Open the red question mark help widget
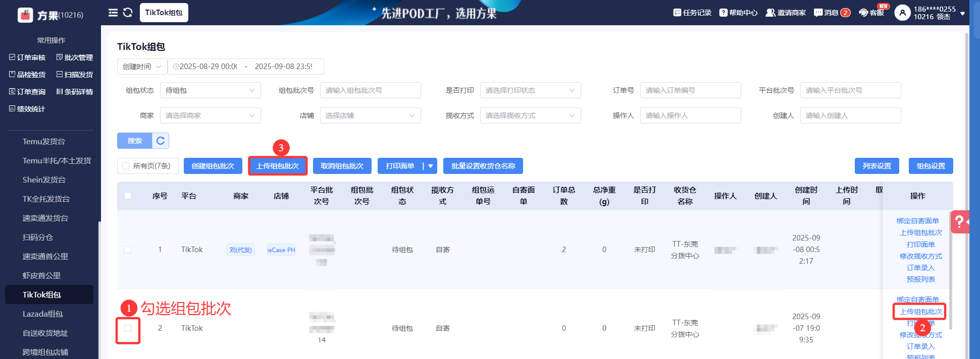Image resolution: width=980 pixels, height=359 pixels. click(x=959, y=221)
